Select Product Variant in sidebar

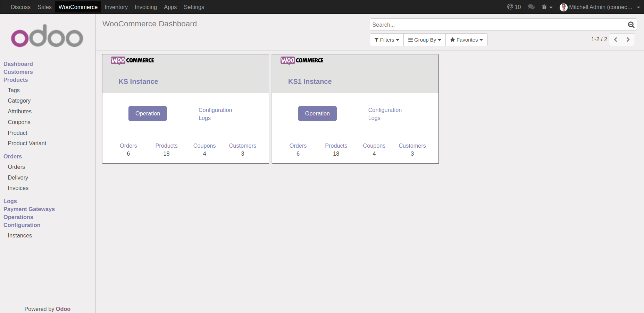[27, 143]
